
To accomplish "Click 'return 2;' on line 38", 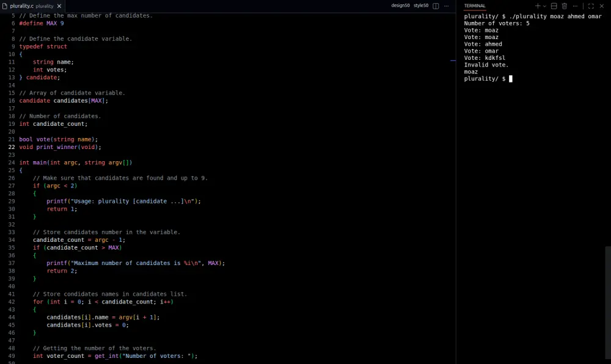I will pyautogui.click(x=62, y=271).
